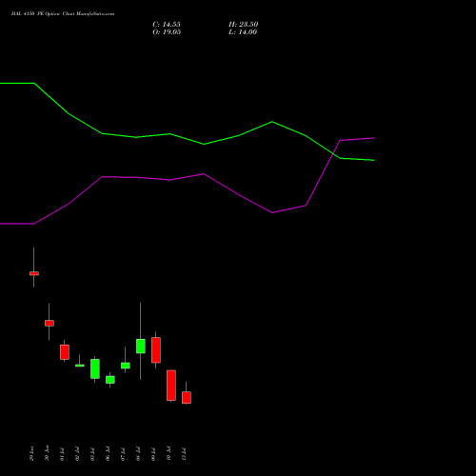476x476 pixels.
Task: Select the last red candle on the right
Action: 187,397
